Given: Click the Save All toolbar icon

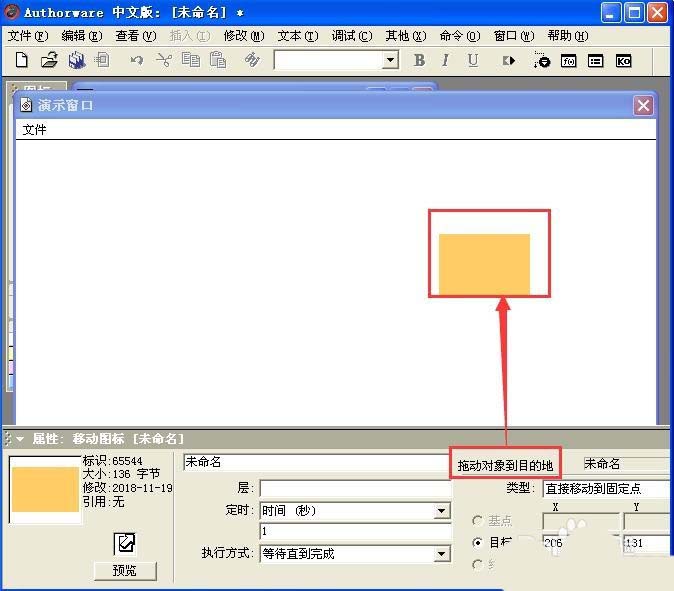Looking at the screenshot, I should [77, 60].
